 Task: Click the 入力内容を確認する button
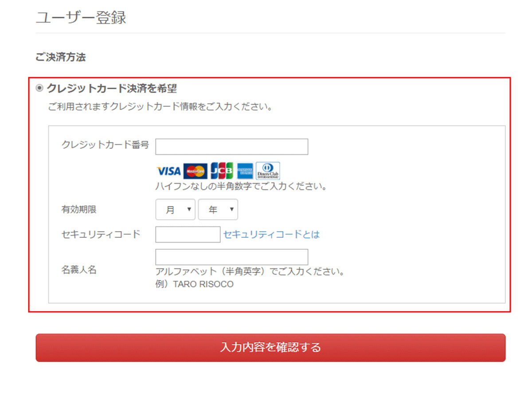[270, 348]
